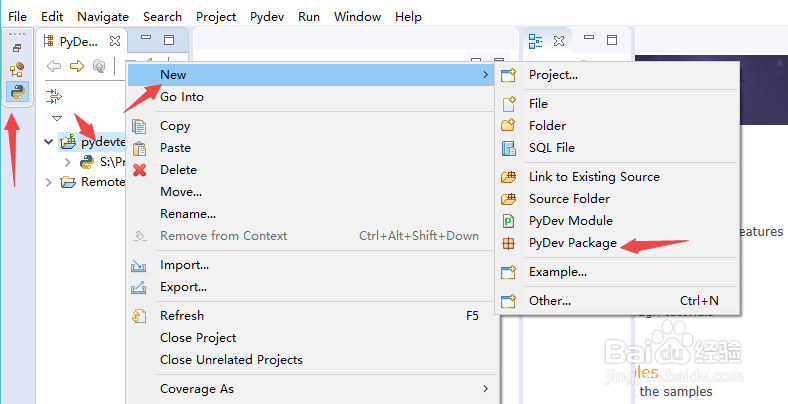This screenshot has width=788, height=404.
Task: Click the red Delete icon in context menu
Action: pos(140,170)
